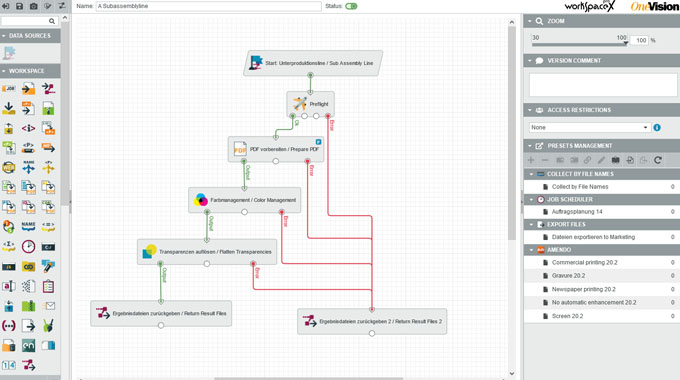The image size is (680, 380).
Task: Click the camera snapshot icon in top toolbar
Action: 33,6
